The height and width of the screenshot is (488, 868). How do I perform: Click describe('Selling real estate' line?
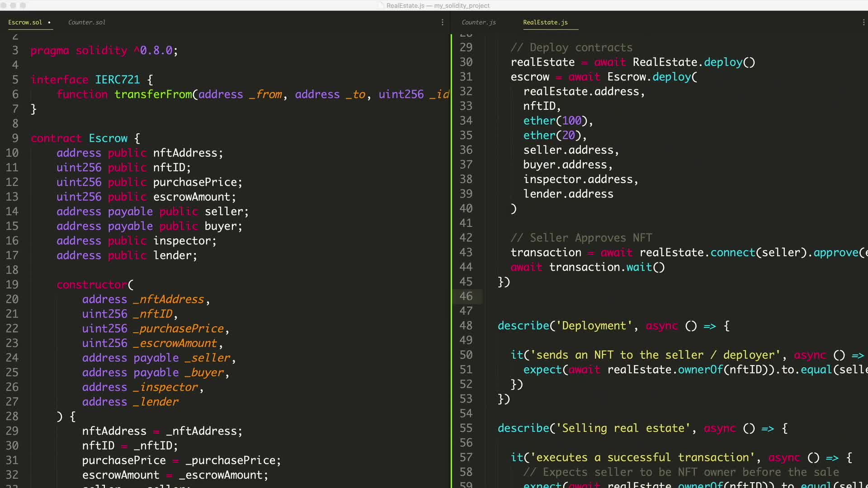(594, 428)
